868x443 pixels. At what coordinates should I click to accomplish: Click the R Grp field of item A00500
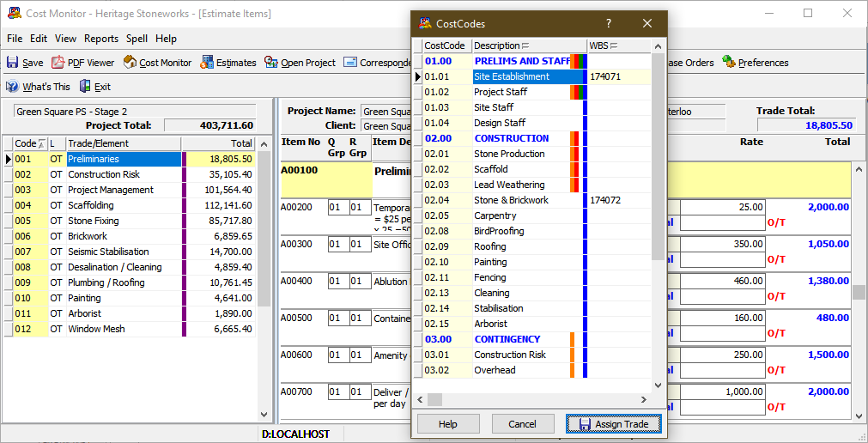[360, 319]
